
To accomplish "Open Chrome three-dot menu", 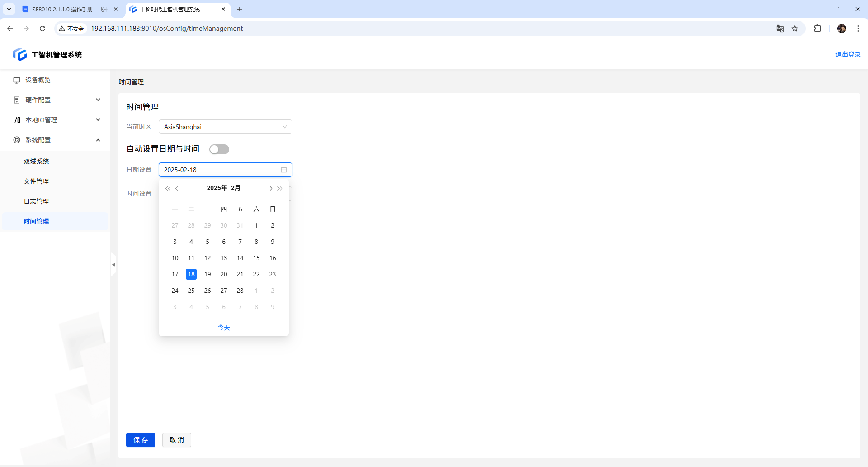I will [x=858, y=29].
